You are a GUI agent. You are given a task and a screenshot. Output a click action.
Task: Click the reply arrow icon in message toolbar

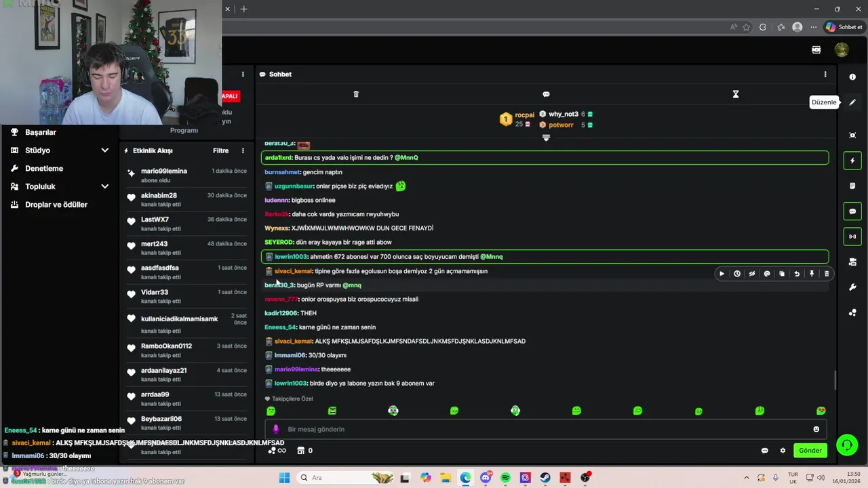click(x=797, y=274)
